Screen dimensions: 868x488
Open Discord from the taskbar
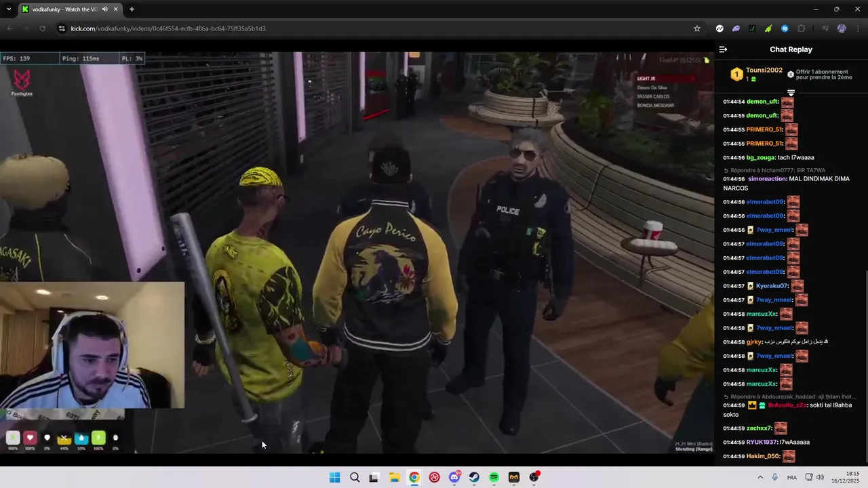click(454, 477)
